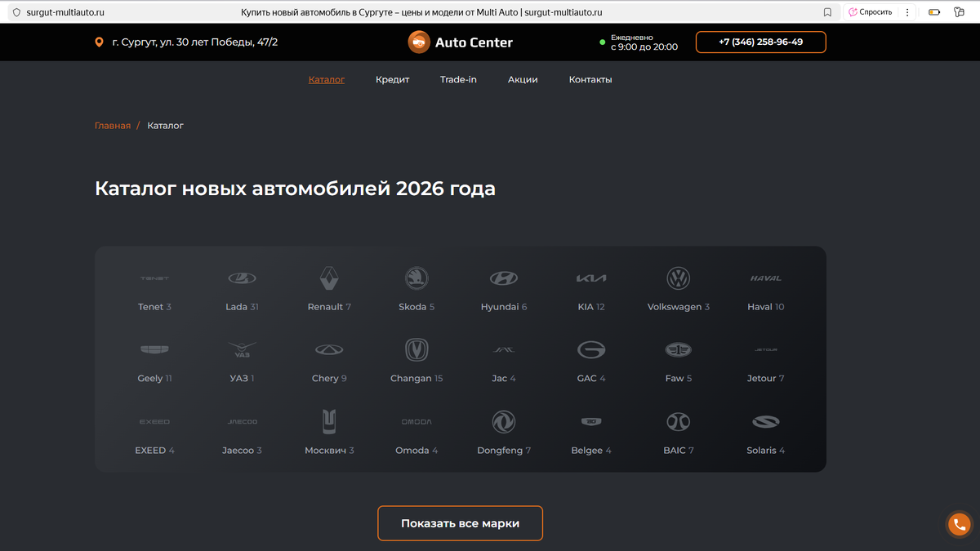Viewport: 980px width, 551px height.
Task: Click the orange floating phone call icon
Action: tap(960, 525)
